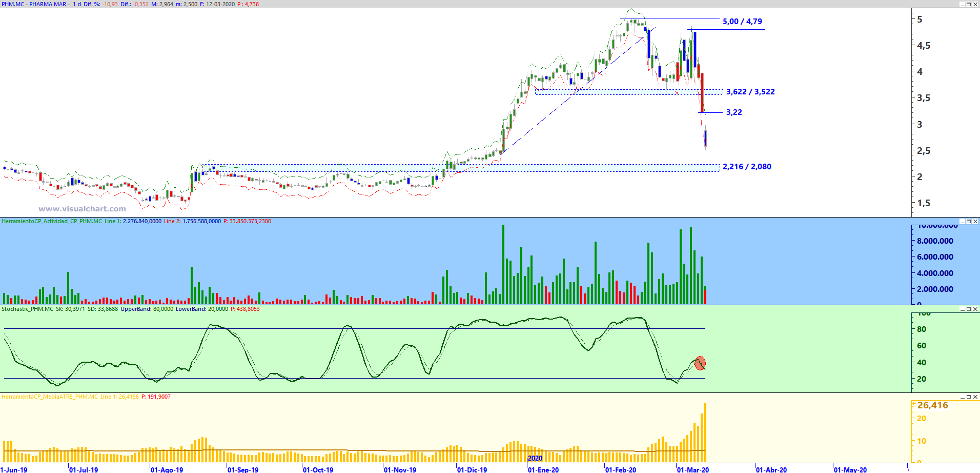The width and height of the screenshot is (980, 473).
Task: Click the Dif. %: -10,93 value in the header
Action: tap(100, 4)
